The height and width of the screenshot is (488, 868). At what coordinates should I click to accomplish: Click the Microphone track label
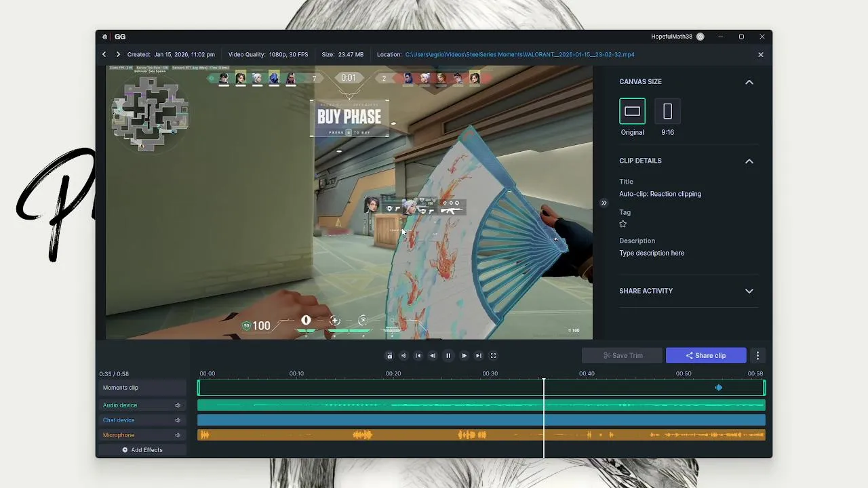tap(119, 435)
